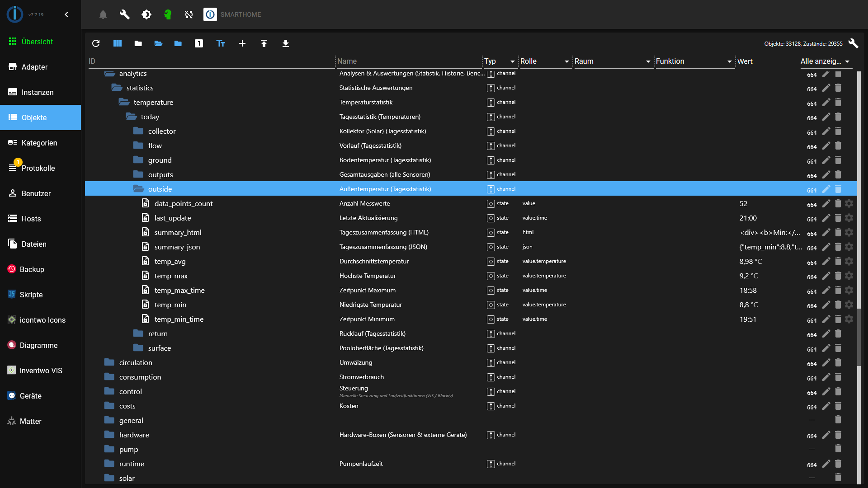Open Instanzen in the sidebar
868x488 pixels.
coord(38,92)
